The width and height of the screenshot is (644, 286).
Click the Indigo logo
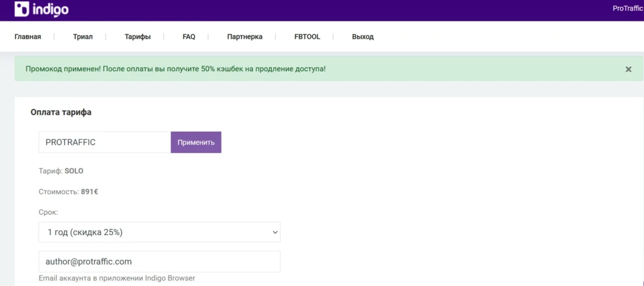(42, 9)
